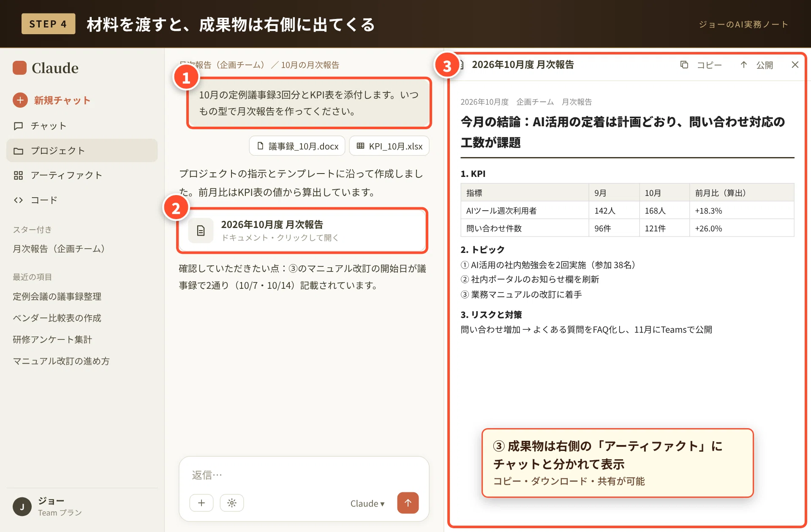
Task: Open チャット in the sidebar
Action: pyautogui.click(x=82, y=126)
